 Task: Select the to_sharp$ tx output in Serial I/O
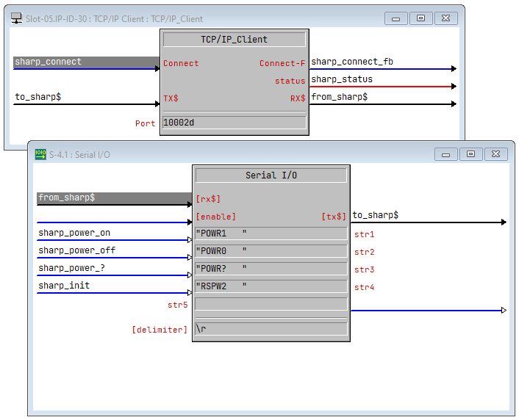[x=375, y=215]
